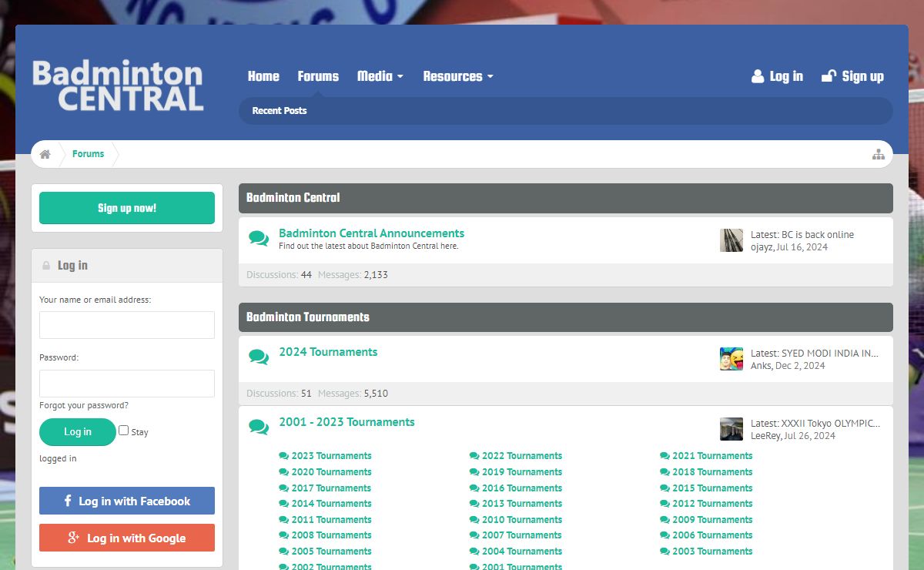Click LeeRey avatar thumbnail
Screen dimensions: 924x570
(731, 429)
